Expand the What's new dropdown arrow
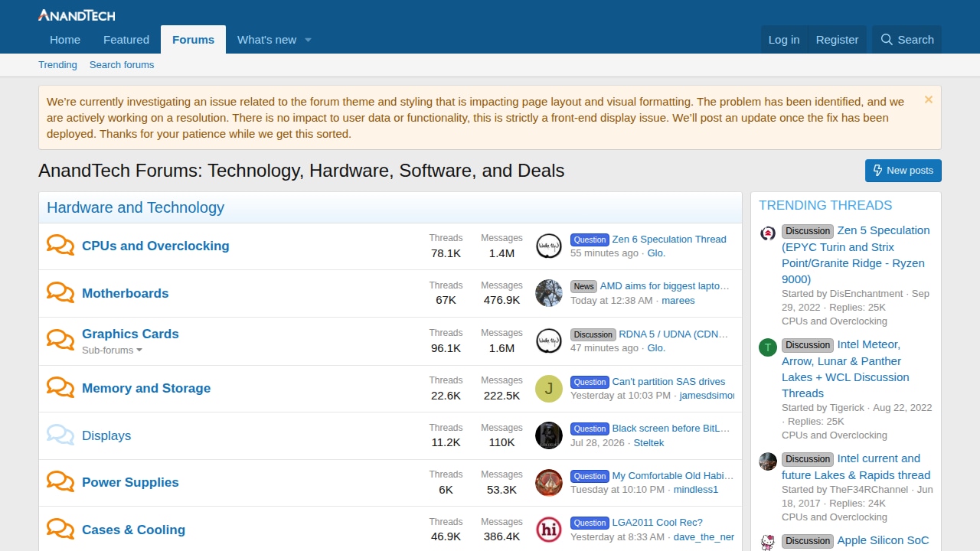The width and height of the screenshot is (980, 551). tap(308, 40)
